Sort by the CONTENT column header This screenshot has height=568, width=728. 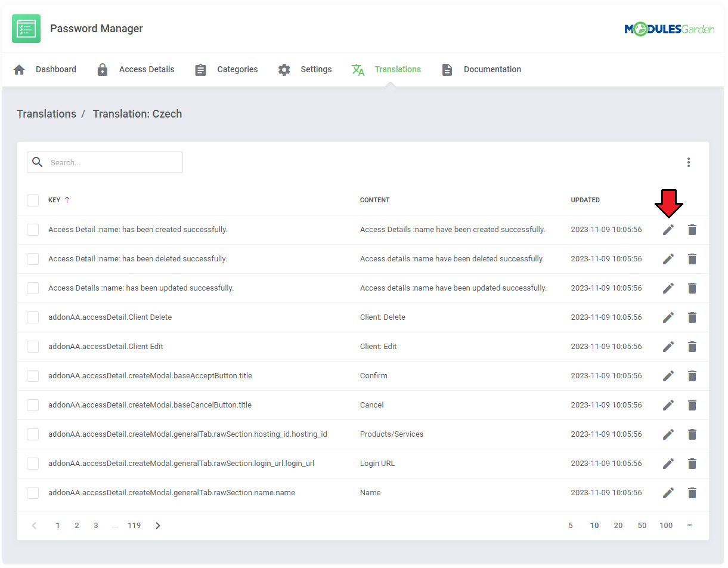coord(374,200)
